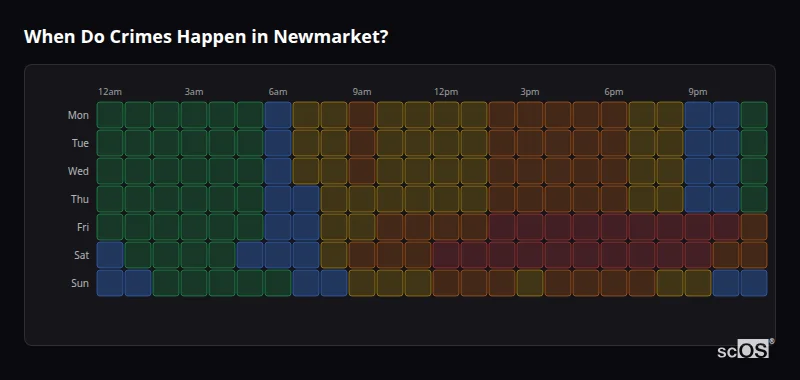Click the Saturday 12am blue cell
800x380 pixels.
(x=110, y=255)
